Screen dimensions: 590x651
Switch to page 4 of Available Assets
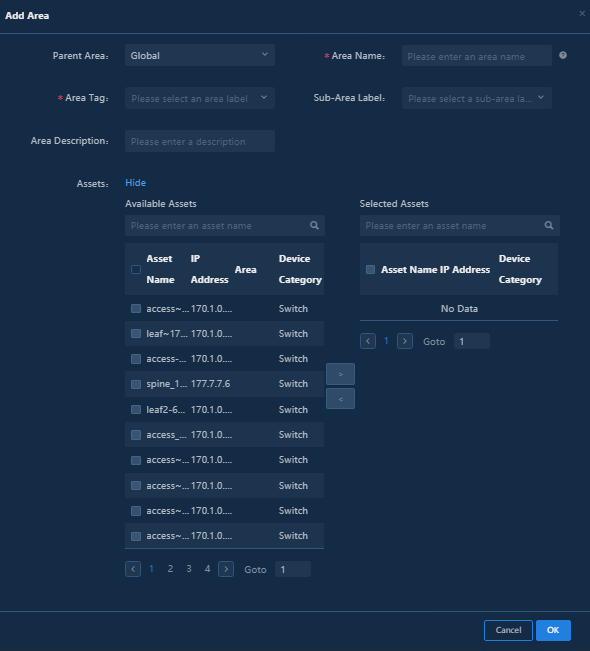(x=207, y=569)
